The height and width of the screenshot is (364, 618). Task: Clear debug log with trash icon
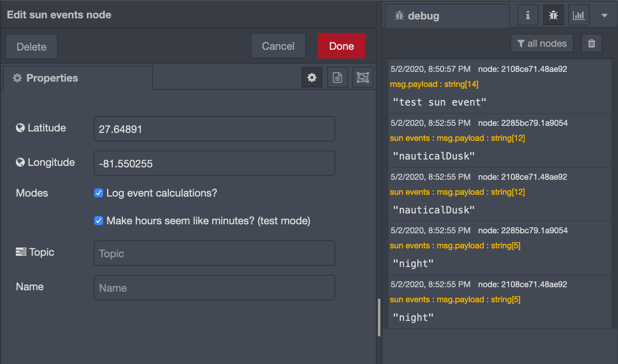click(591, 43)
